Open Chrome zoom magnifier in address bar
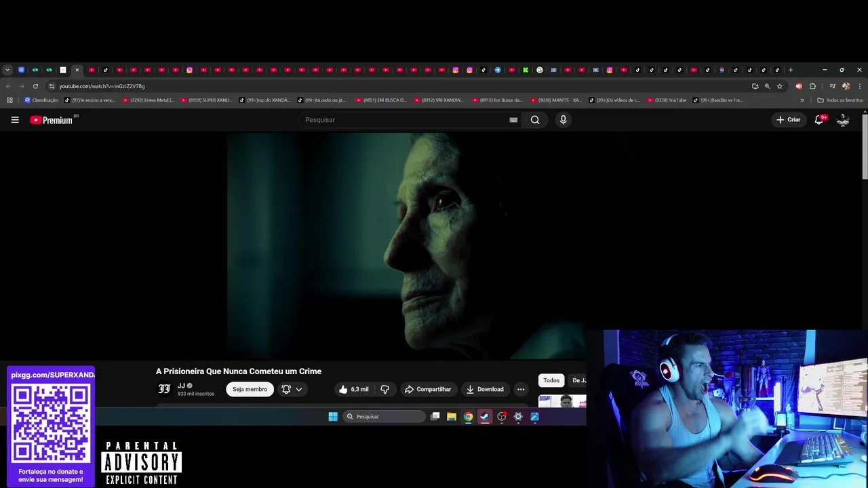The width and height of the screenshot is (868, 488). click(x=767, y=86)
